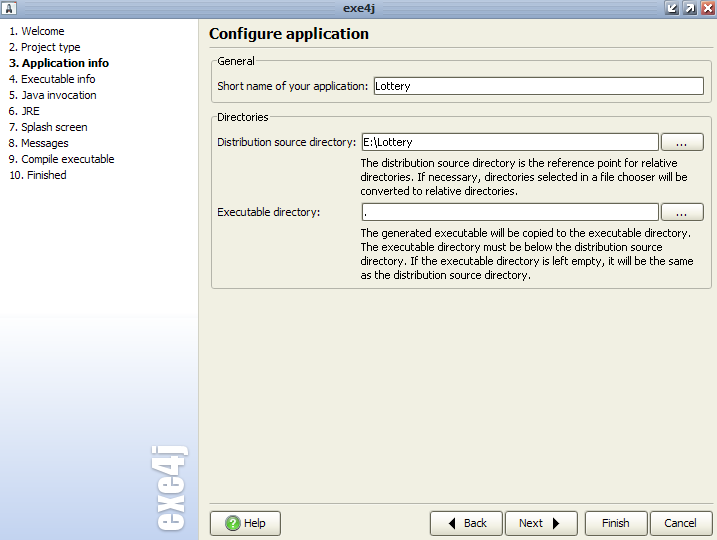The width and height of the screenshot is (717, 540).
Task: Cancel the exe4j wizard
Action: [x=680, y=523]
